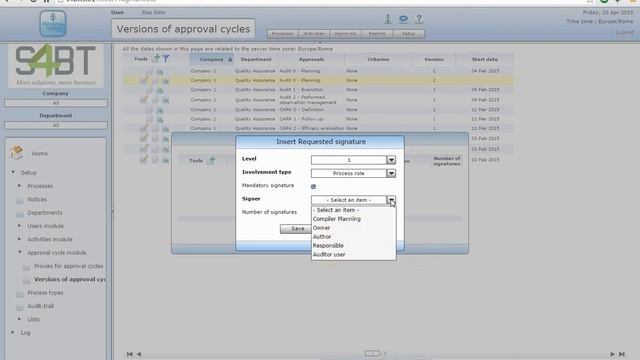
Task: Go to first page with pager icon
Action: coord(129,354)
